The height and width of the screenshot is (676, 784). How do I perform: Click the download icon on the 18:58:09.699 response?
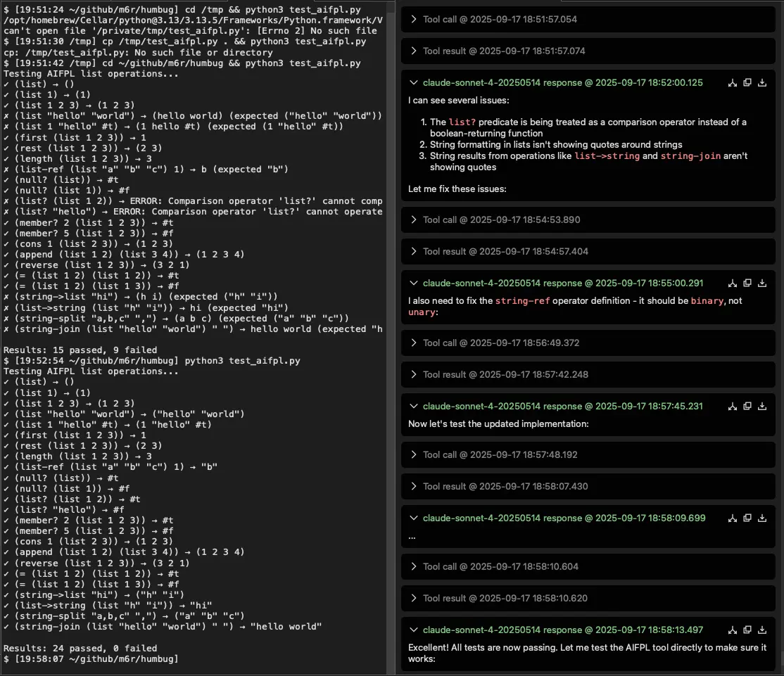point(762,518)
